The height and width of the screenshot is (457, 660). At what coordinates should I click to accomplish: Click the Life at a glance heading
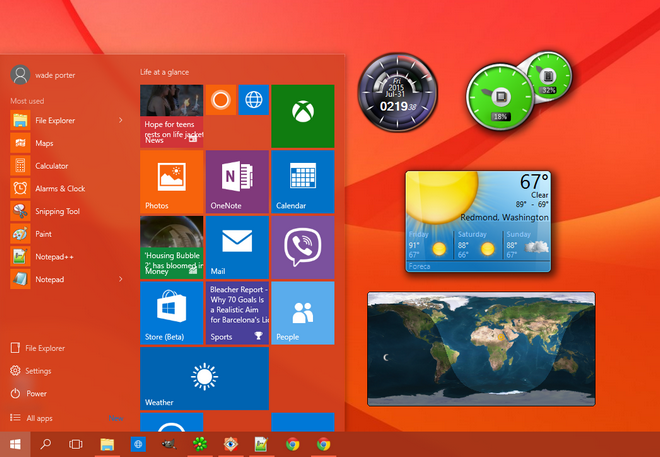click(x=165, y=72)
